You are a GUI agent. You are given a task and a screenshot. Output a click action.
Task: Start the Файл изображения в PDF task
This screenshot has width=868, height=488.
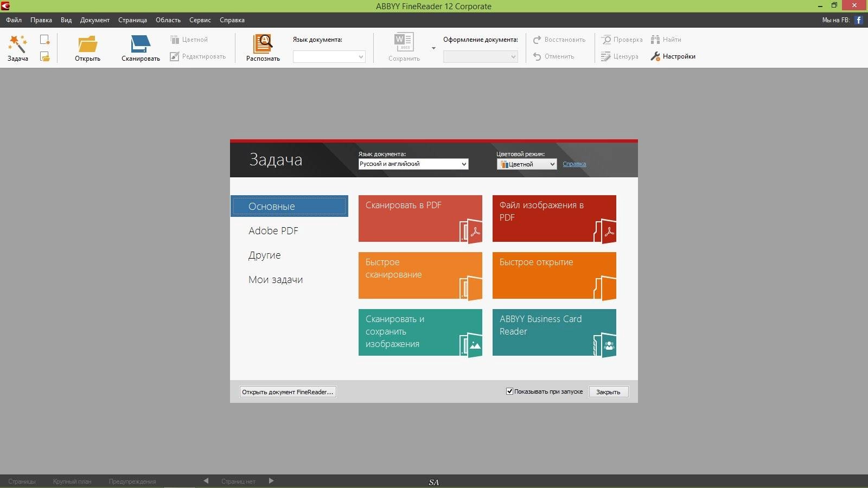pyautogui.click(x=554, y=219)
